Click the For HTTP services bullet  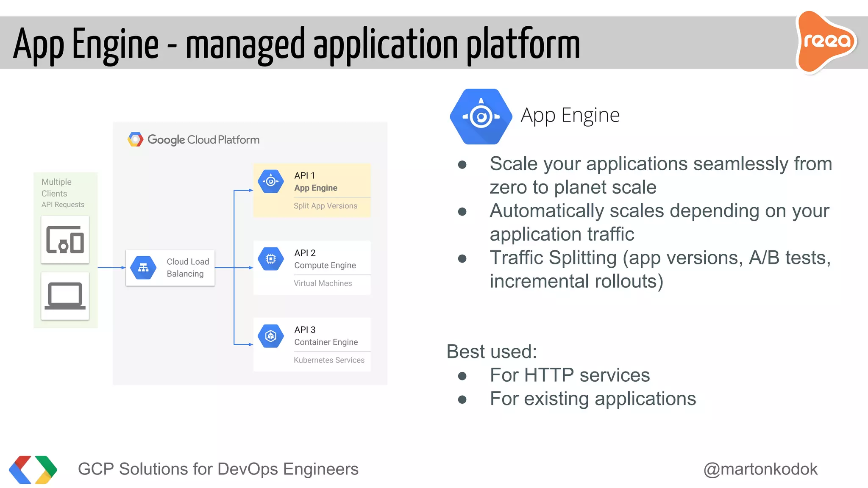point(569,375)
